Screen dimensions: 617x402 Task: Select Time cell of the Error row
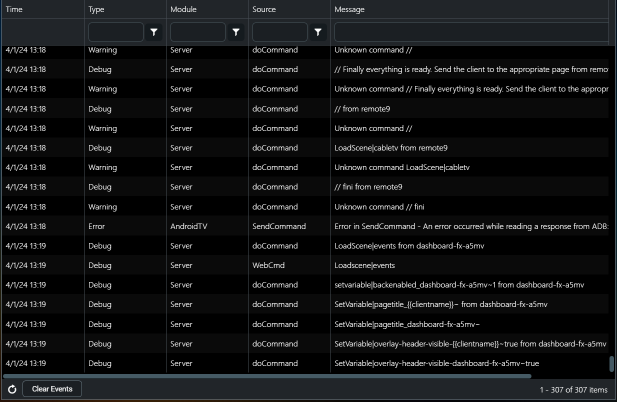(x=26, y=226)
